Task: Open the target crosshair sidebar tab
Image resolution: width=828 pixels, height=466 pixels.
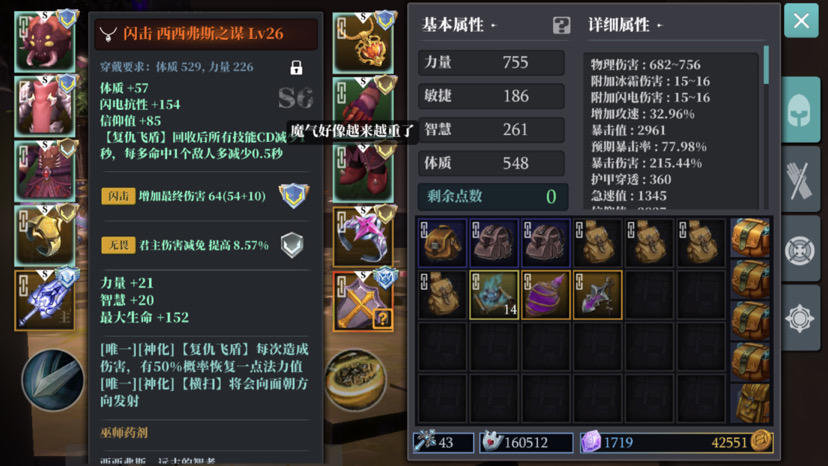Action: pos(801,250)
